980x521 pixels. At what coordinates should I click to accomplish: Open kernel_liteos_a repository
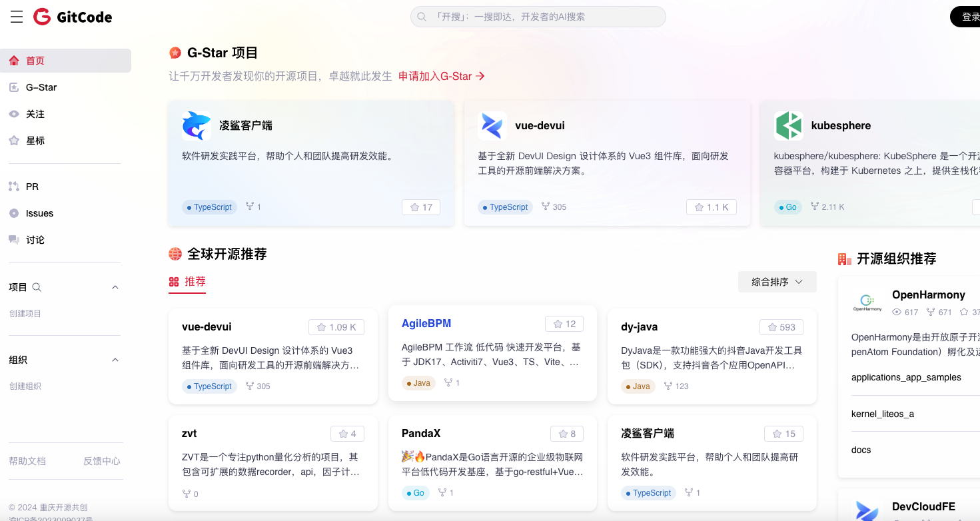(x=883, y=414)
